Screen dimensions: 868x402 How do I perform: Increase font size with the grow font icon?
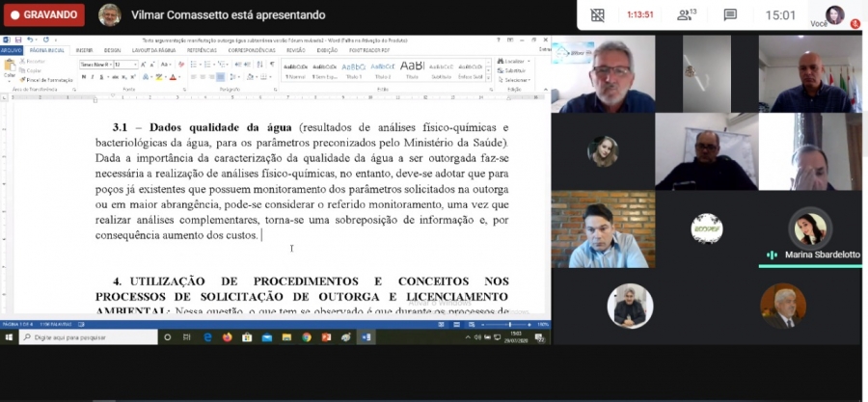click(144, 65)
